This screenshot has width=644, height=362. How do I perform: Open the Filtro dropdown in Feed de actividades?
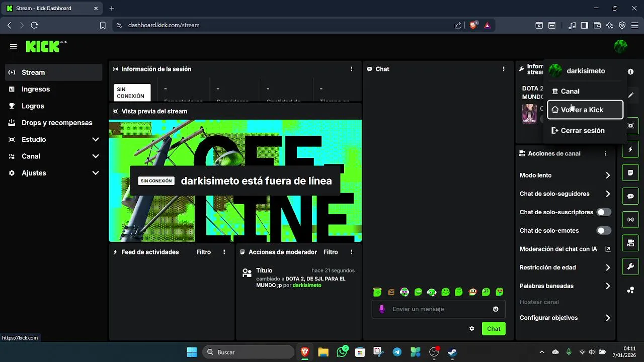204,252
